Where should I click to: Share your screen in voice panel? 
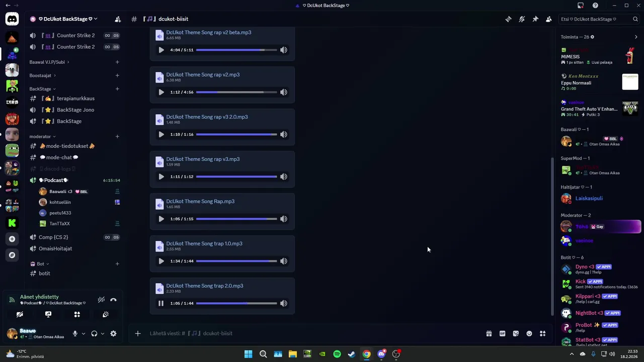[x=48, y=314]
